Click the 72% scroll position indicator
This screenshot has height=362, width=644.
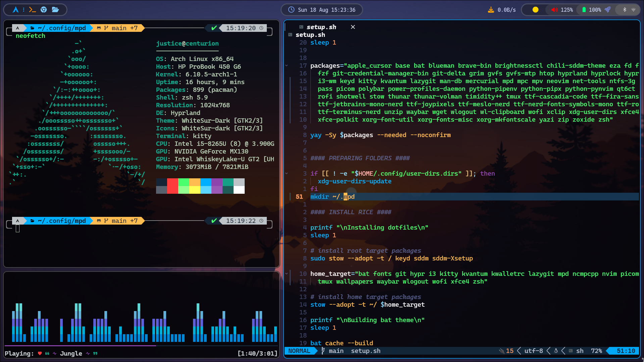[x=596, y=351]
